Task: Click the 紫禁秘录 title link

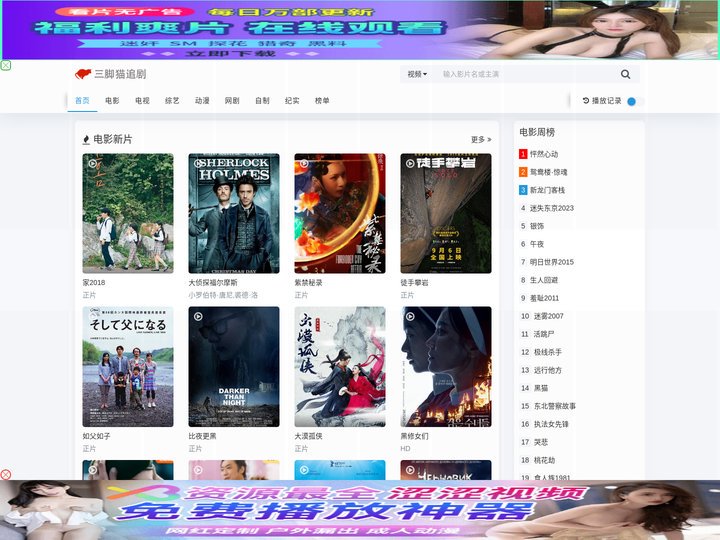Action: [308, 282]
